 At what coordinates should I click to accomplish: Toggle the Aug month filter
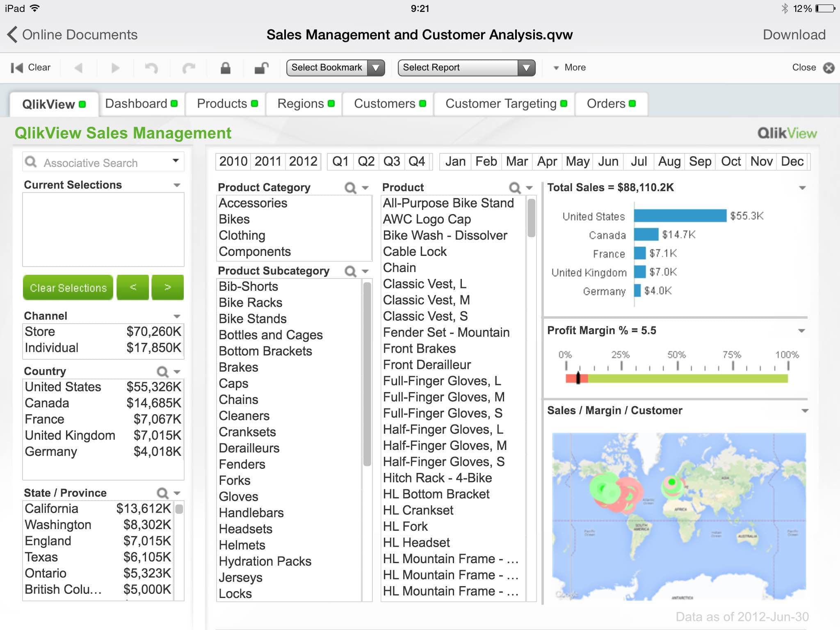669,162
